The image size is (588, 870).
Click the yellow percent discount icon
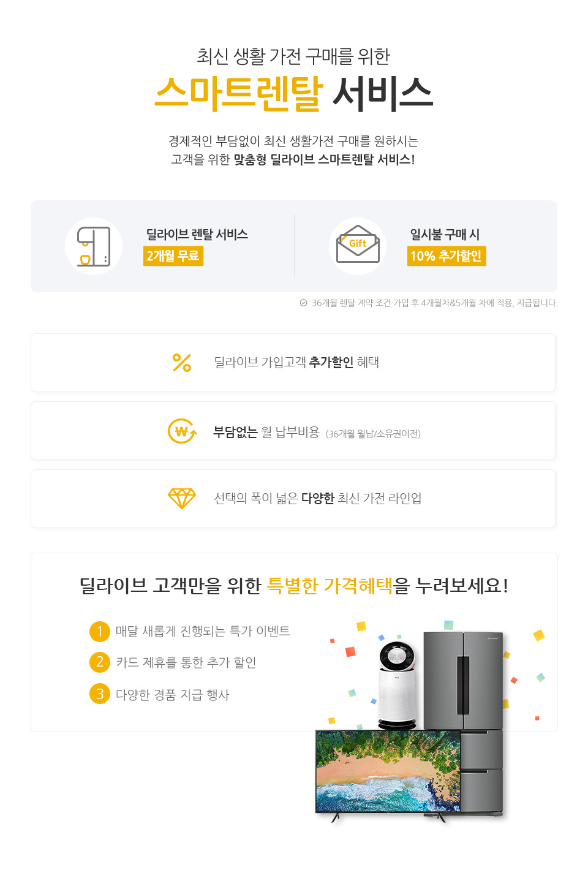(x=182, y=363)
